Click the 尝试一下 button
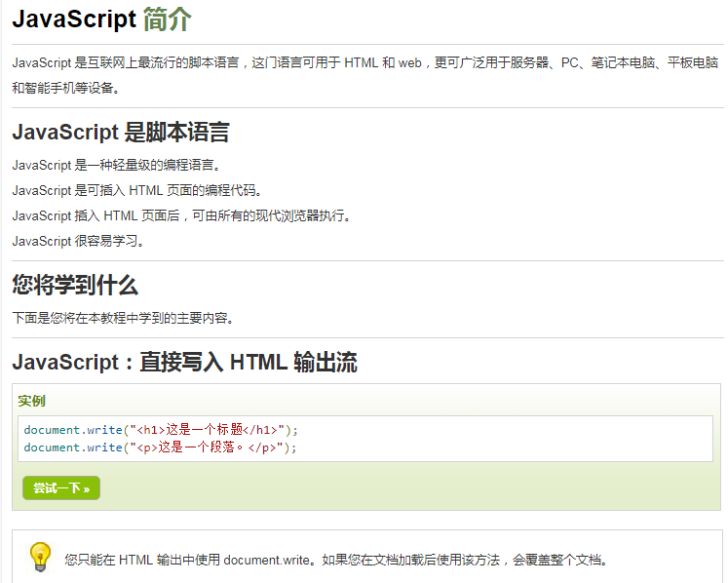 pyautogui.click(x=61, y=487)
